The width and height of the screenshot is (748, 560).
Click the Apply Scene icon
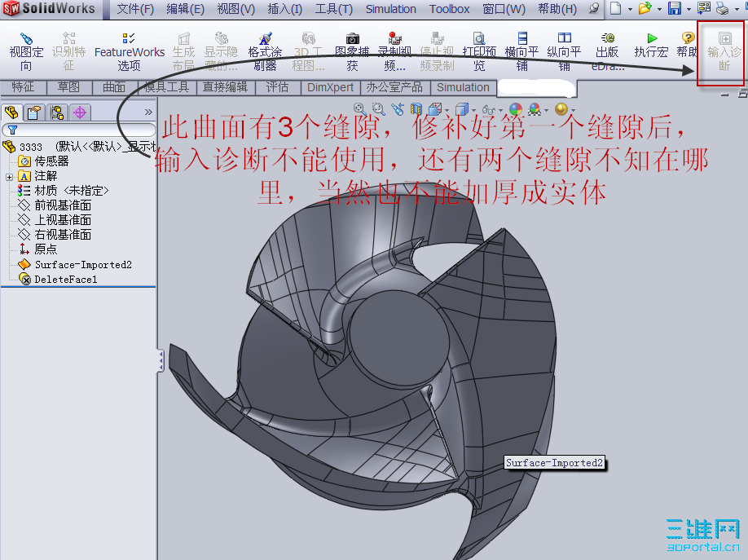[x=535, y=109]
